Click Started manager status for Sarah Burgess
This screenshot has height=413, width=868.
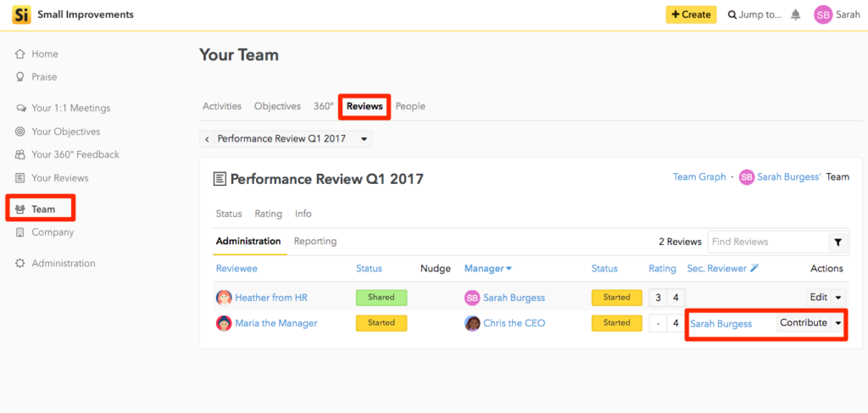[x=617, y=298]
